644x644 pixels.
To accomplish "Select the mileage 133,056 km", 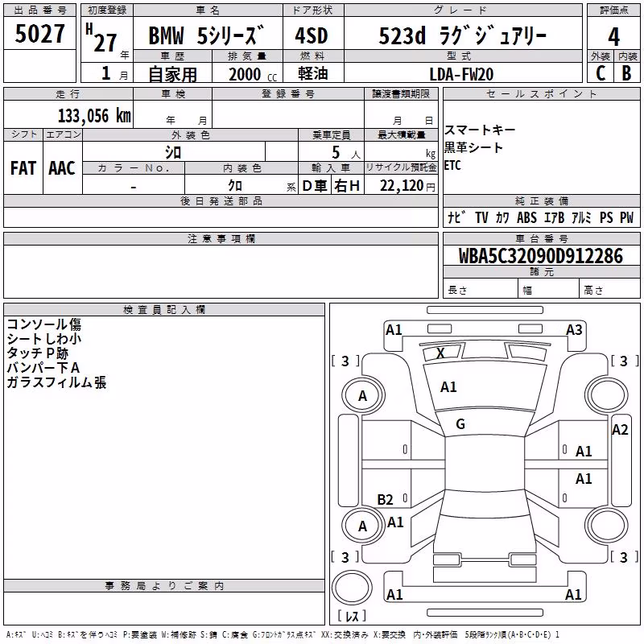I will point(94,116).
